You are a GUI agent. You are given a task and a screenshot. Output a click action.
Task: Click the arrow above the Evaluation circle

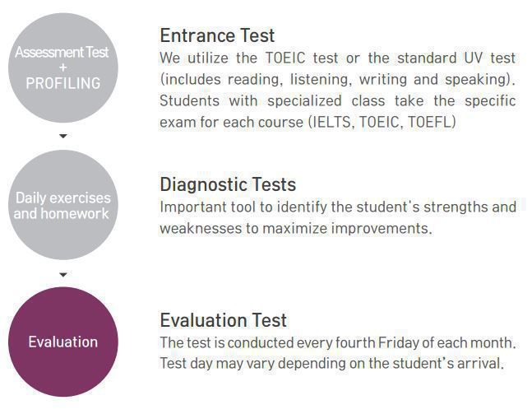[x=63, y=274]
